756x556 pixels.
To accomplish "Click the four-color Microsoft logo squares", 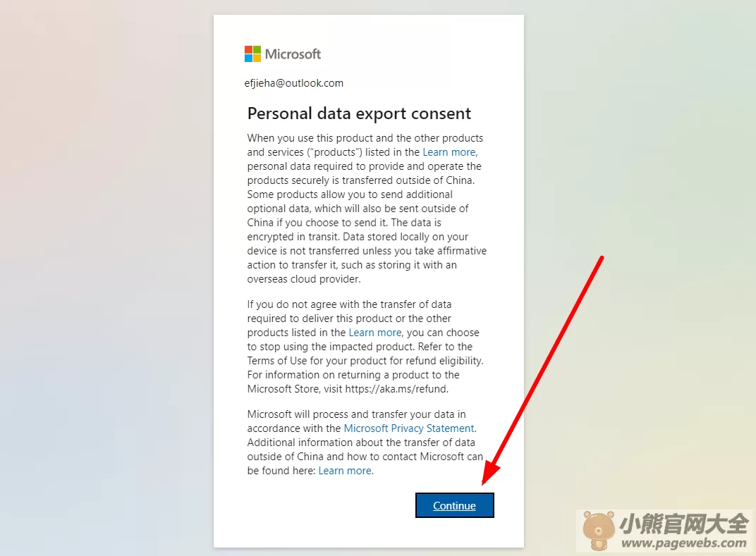I will (252, 54).
